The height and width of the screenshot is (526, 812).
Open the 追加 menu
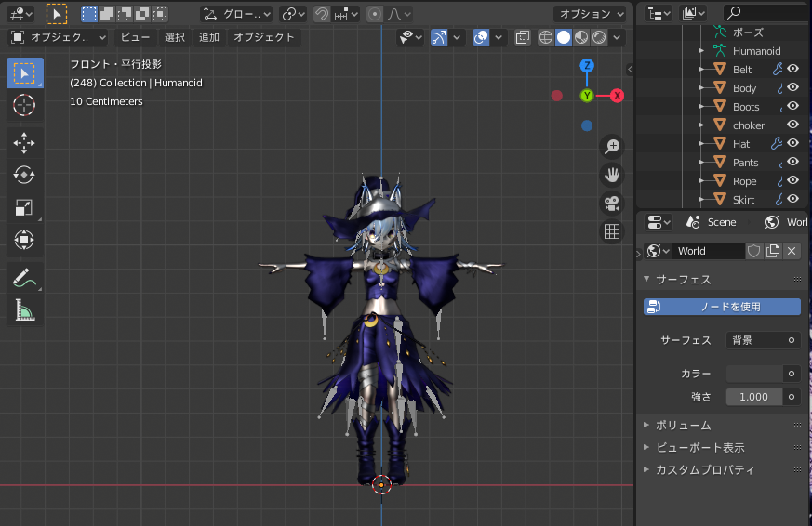209,37
